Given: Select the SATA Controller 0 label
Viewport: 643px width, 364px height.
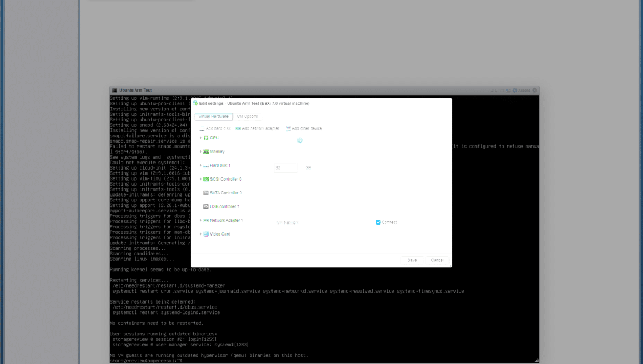Looking at the screenshot, I should click(225, 193).
